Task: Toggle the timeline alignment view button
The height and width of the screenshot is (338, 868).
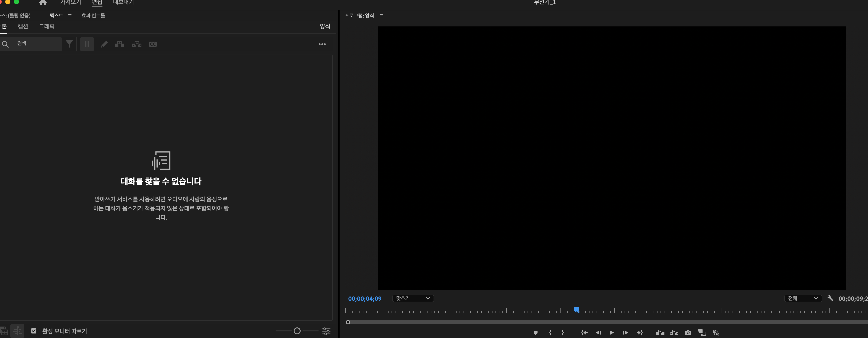Action: [17, 331]
